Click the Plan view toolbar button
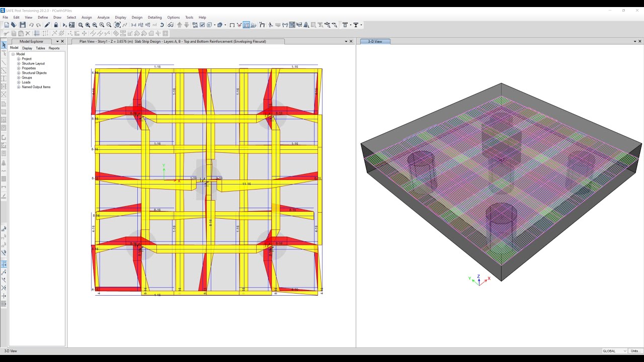 (x=141, y=25)
